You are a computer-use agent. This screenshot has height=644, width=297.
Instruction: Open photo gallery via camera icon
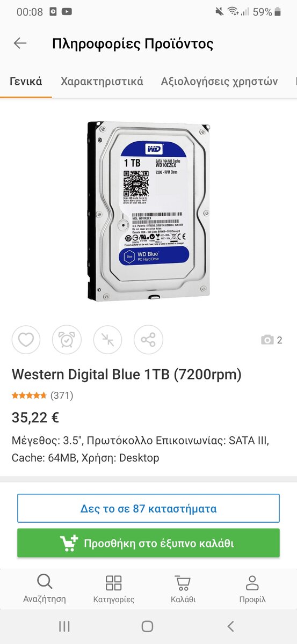pos(272,340)
